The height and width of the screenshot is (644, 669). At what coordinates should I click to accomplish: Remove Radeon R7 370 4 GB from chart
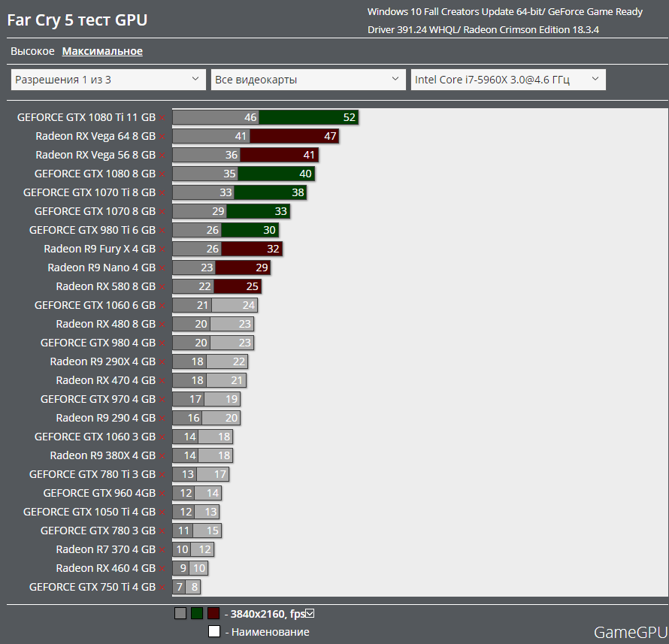click(162, 550)
